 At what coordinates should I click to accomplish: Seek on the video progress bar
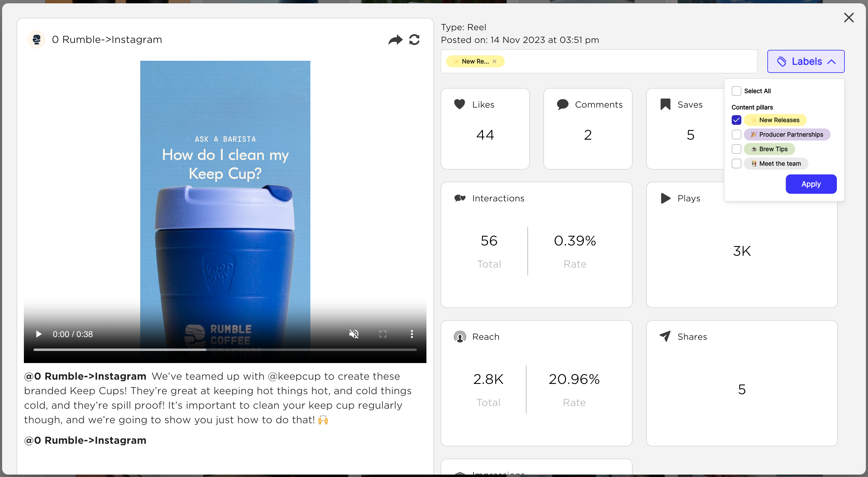point(225,350)
